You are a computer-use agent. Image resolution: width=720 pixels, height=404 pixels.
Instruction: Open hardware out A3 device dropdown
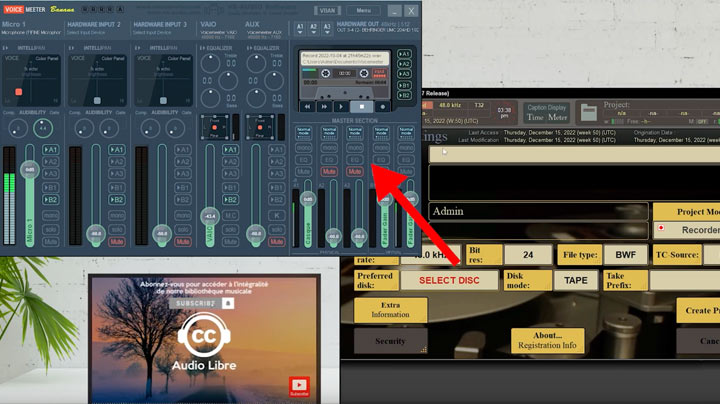point(327,29)
